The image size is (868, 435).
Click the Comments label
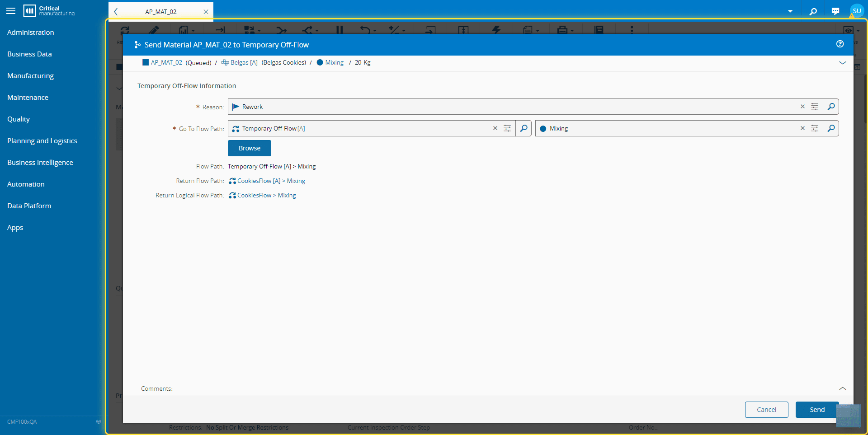coord(157,388)
